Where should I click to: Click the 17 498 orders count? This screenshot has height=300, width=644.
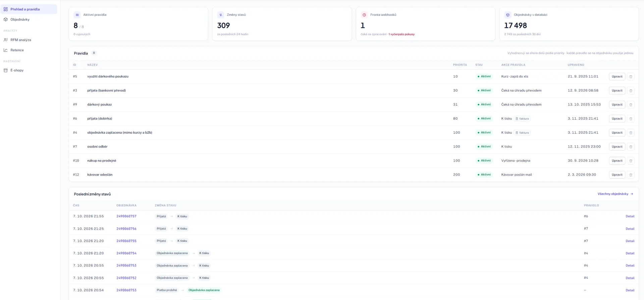tap(516, 25)
